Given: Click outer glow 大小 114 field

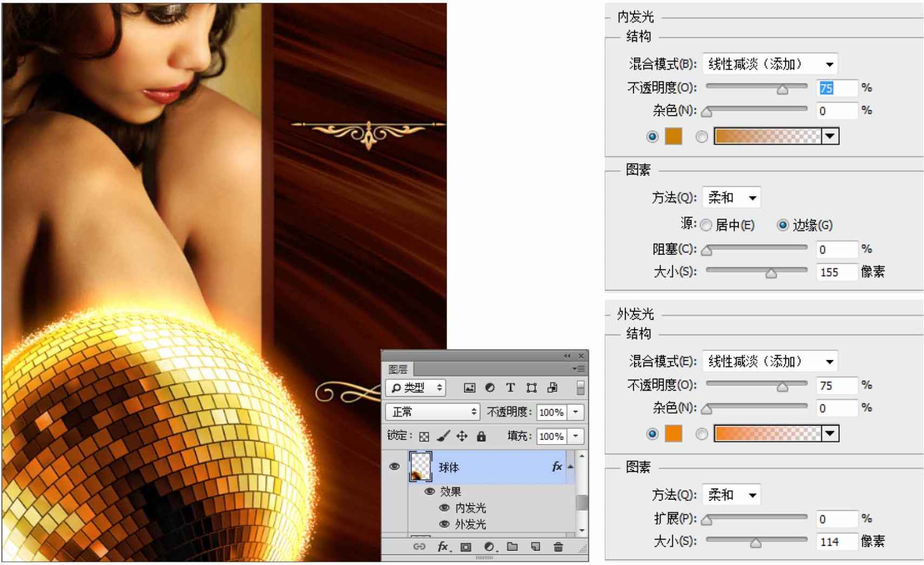Looking at the screenshot, I should click(x=836, y=541).
